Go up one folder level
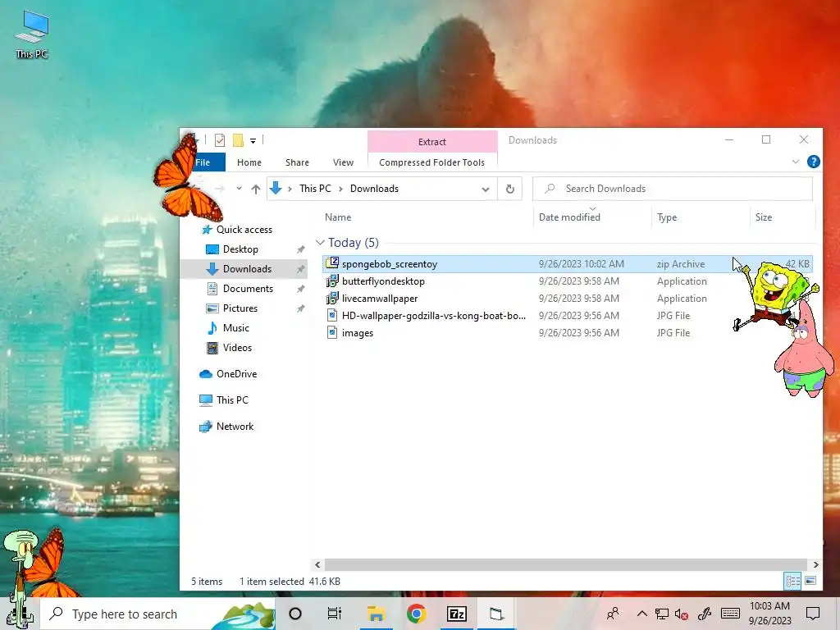This screenshot has height=630, width=840. [x=256, y=189]
